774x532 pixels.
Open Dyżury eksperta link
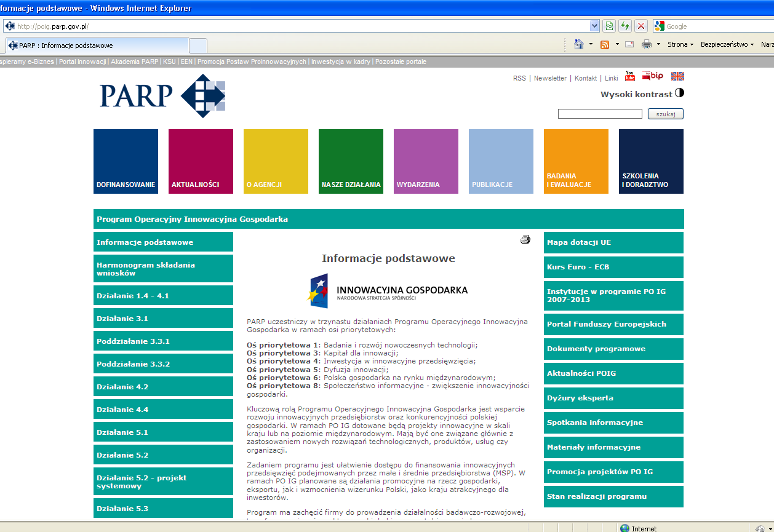coord(613,398)
